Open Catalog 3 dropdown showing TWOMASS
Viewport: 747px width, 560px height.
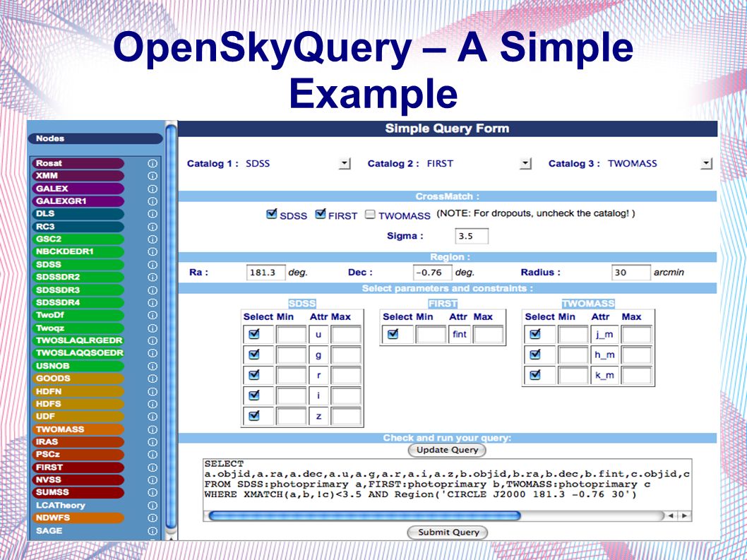pyautogui.click(x=707, y=164)
